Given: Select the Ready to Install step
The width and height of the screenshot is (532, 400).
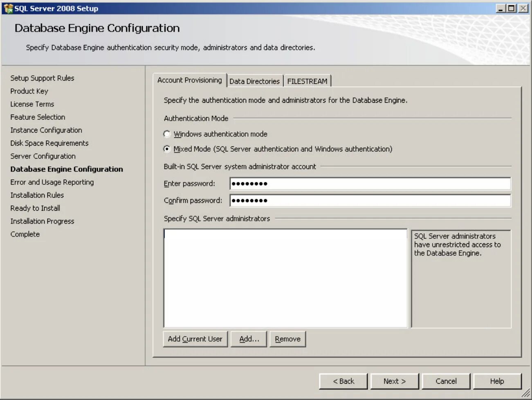Looking at the screenshot, I should point(35,208).
